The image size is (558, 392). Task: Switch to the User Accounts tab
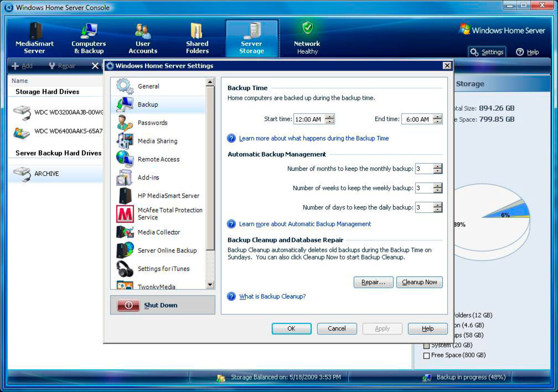143,38
